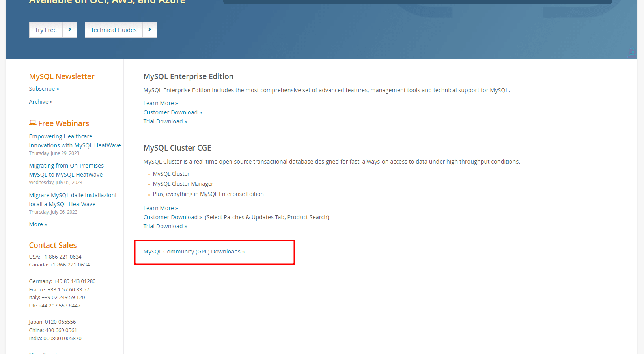This screenshot has height=354, width=644.
Task: Click Customer Download under MySQL Cluster CGE
Action: 173,217
